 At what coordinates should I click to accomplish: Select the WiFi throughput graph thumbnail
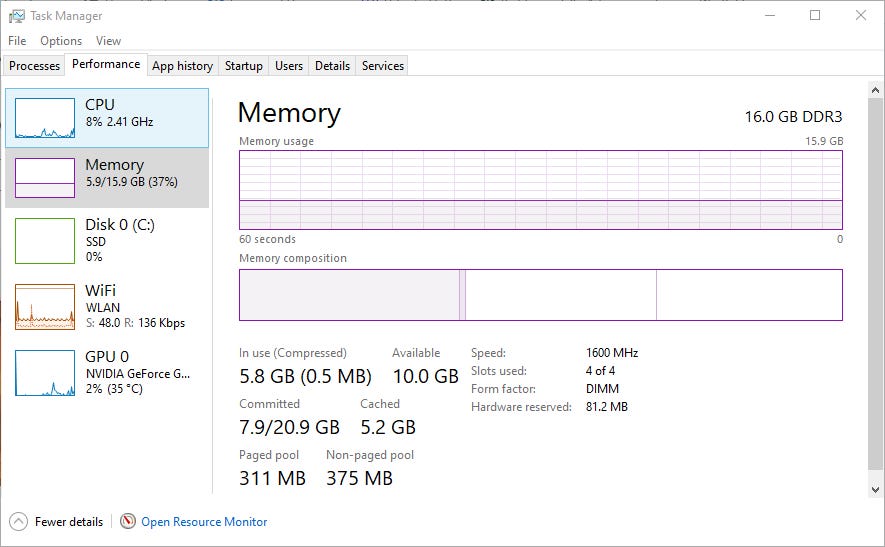(45, 307)
